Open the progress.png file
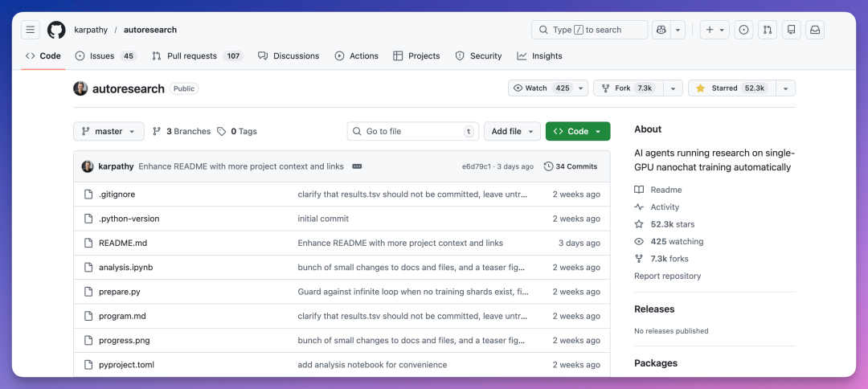The width and height of the screenshot is (868, 389). 125,340
